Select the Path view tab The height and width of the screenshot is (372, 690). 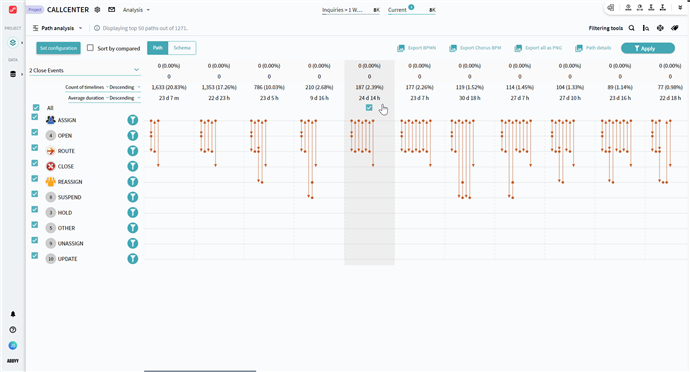click(158, 48)
